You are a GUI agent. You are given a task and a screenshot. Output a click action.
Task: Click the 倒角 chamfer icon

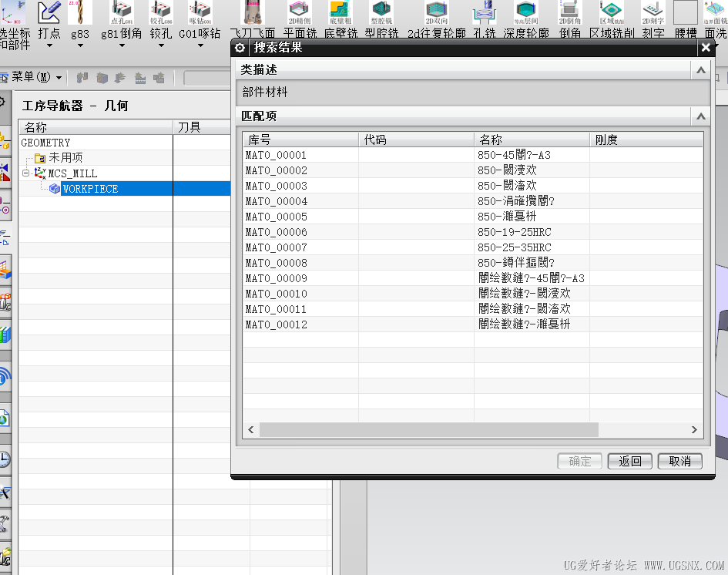pyautogui.click(x=569, y=12)
